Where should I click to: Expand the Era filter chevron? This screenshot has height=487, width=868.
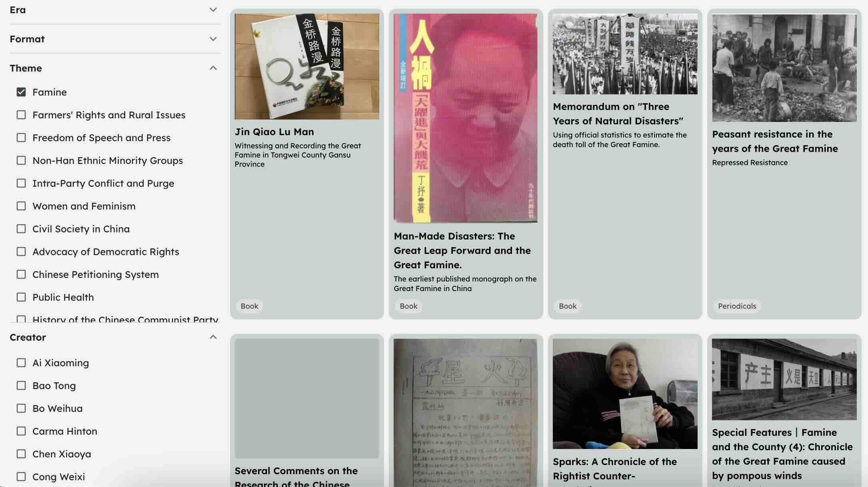[x=213, y=10]
